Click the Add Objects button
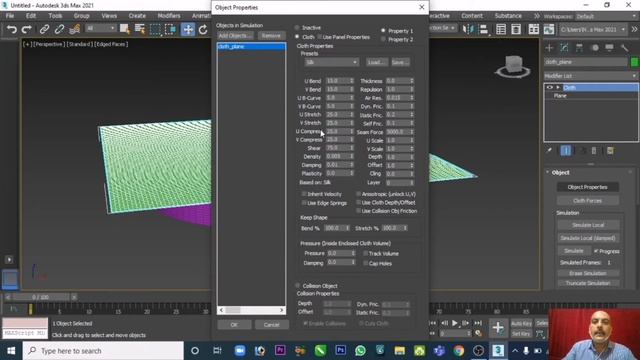Screen dimensions: 640x360 235,36
